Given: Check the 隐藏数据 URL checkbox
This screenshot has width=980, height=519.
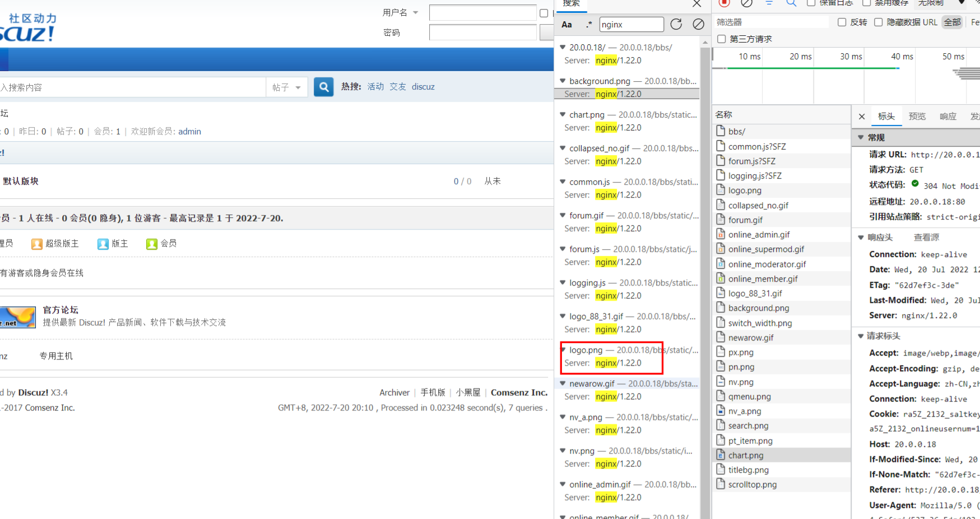Looking at the screenshot, I should click(x=879, y=22).
